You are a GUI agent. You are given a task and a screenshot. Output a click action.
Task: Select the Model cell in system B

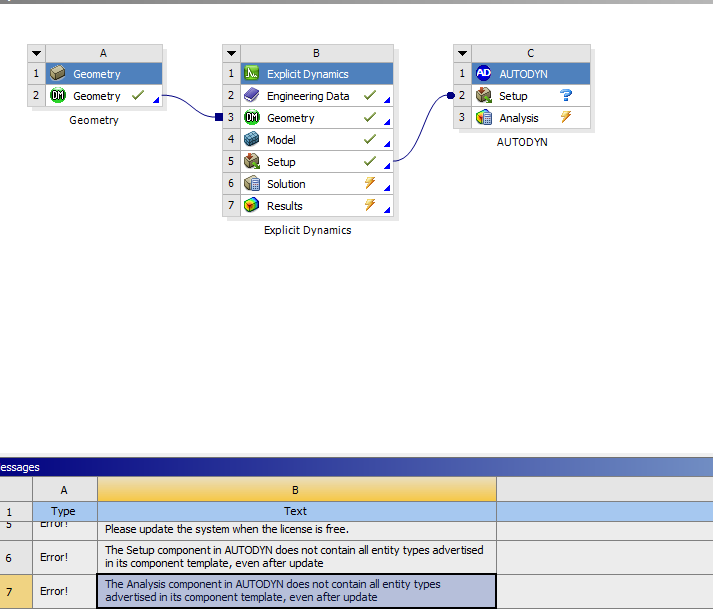[317, 140]
